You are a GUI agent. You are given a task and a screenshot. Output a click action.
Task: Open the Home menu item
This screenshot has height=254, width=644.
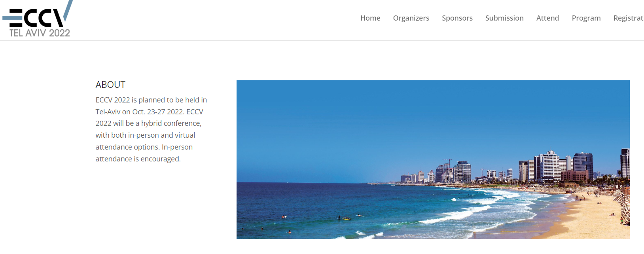pyautogui.click(x=370, y=18)
